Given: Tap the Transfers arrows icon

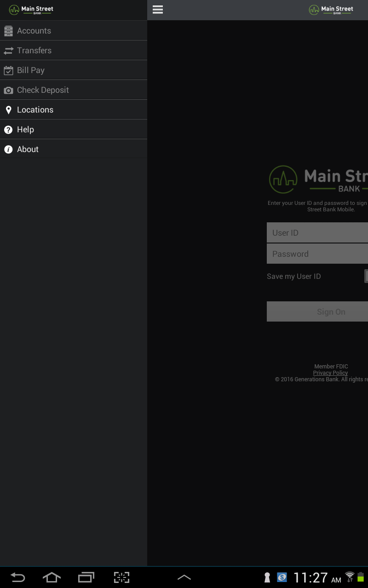Looking at the screenshot, I should coord(8,50).
